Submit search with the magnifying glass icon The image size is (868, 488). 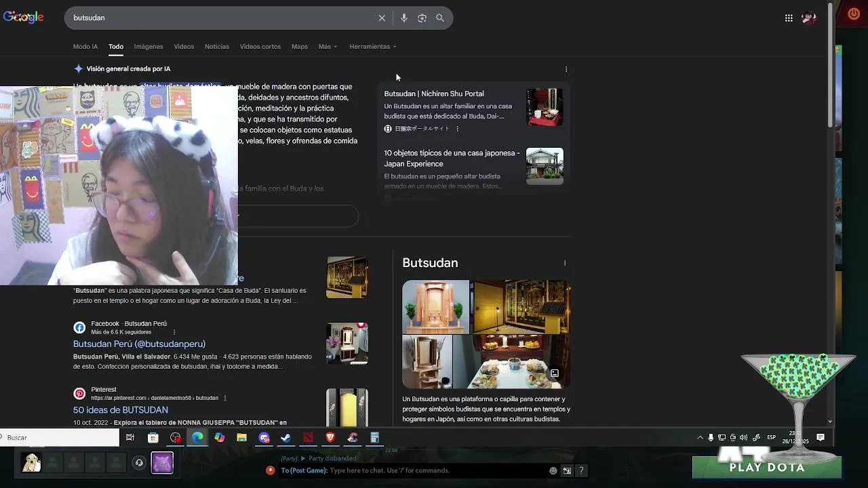[x=440, y=18]
